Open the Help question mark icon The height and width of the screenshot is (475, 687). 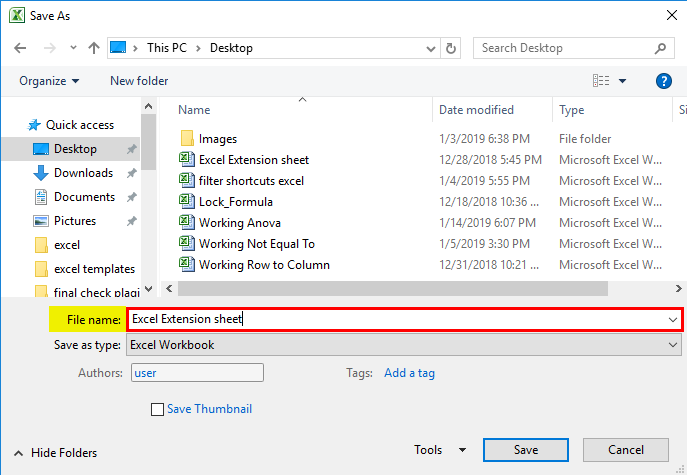point(663,81)
